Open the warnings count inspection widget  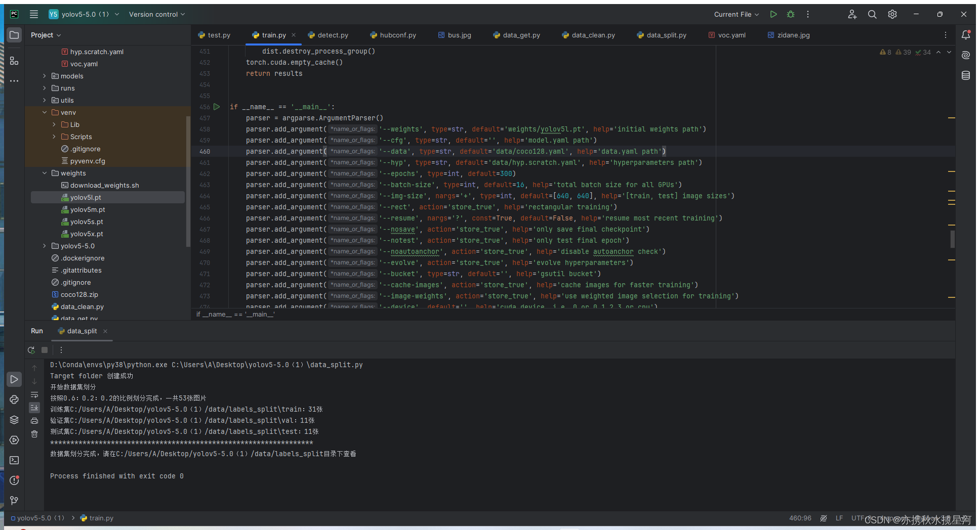905,52
